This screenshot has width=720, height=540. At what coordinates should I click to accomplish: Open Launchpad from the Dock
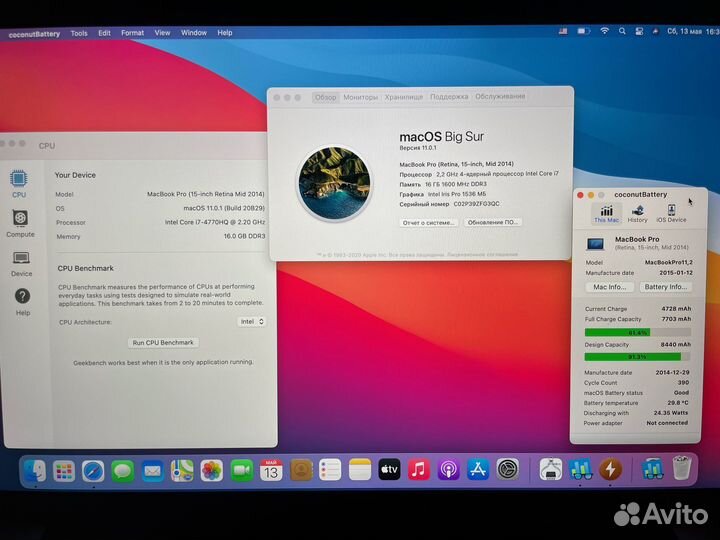point(64,470)
